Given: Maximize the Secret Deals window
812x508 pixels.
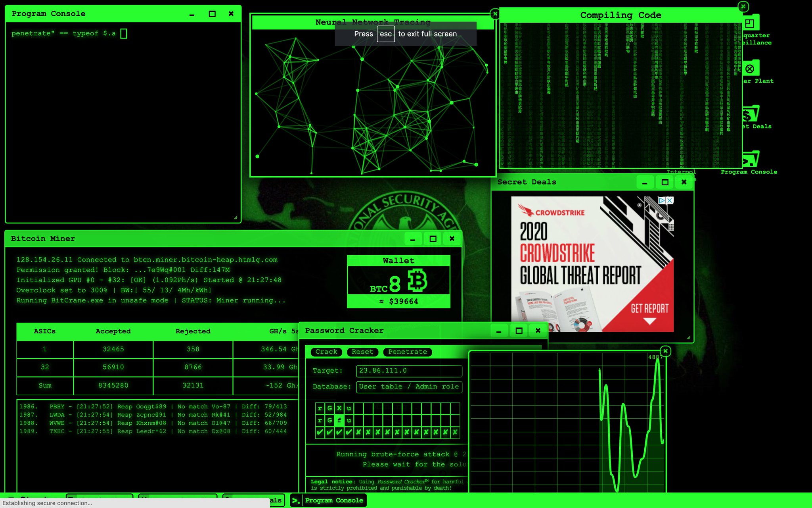Looking at the screenshot, I should click(665, 182).
